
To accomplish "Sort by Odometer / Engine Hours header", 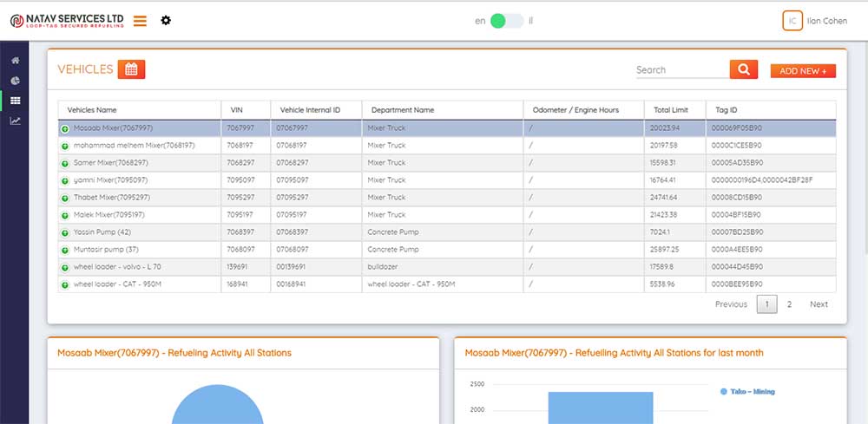I will (584, 110).
